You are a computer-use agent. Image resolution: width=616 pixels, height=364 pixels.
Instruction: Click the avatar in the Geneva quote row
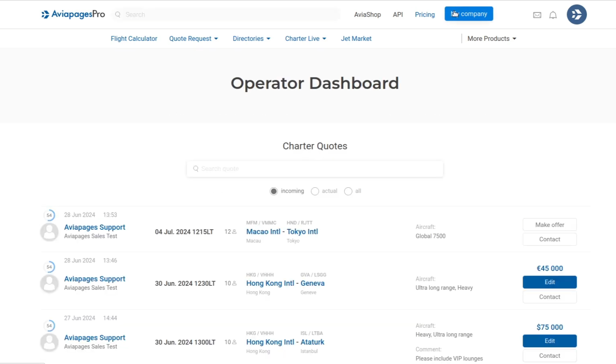click(49, 283)
